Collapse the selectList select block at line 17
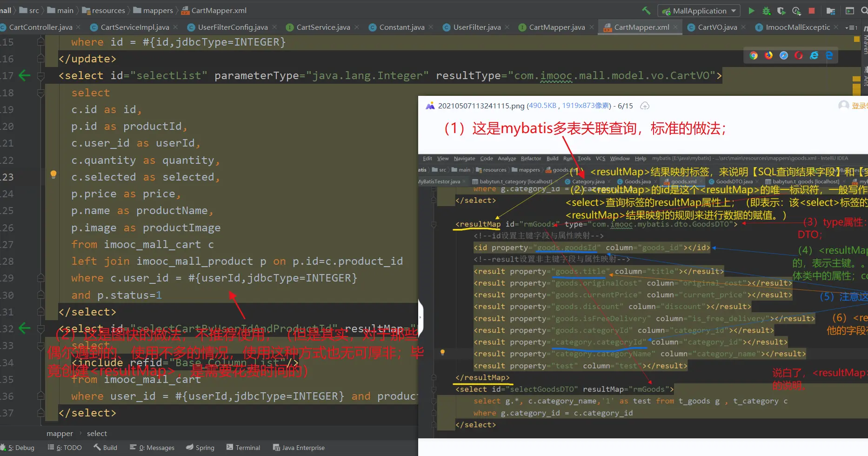The image size is (868, 456). [x=41, y=75]
